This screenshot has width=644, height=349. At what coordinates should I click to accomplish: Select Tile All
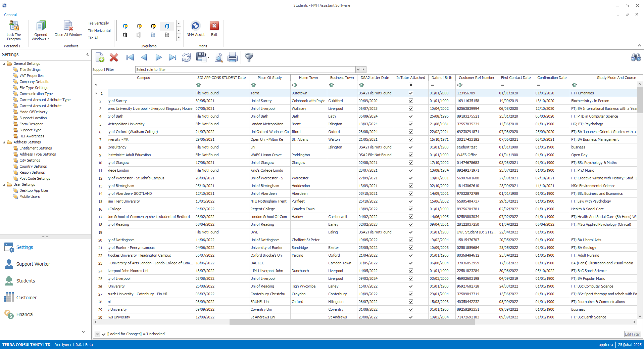[x=93, y=38]
